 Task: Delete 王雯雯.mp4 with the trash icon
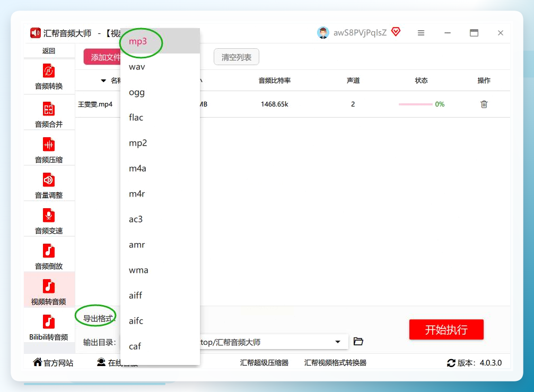click(484, 104)
